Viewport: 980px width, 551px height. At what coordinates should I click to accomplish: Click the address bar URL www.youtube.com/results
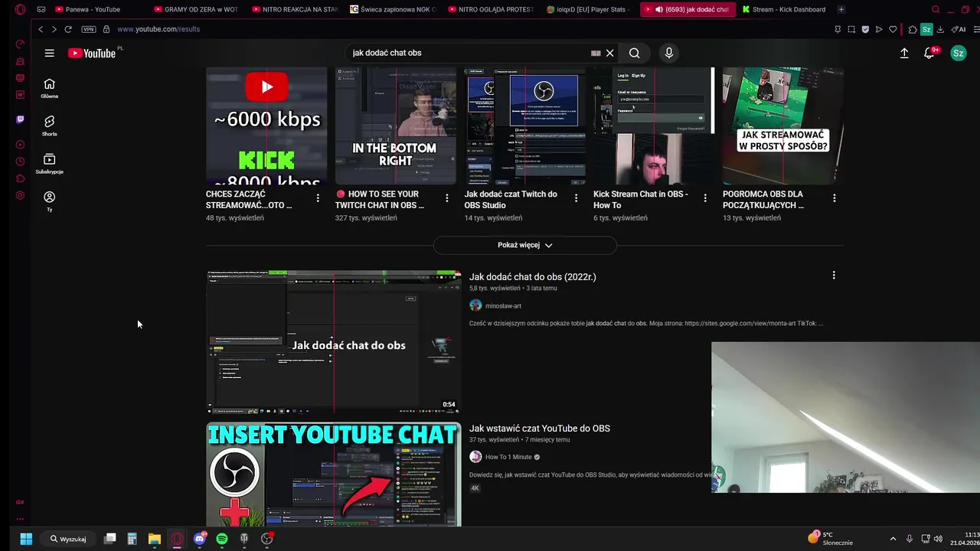tap(158, 29)
